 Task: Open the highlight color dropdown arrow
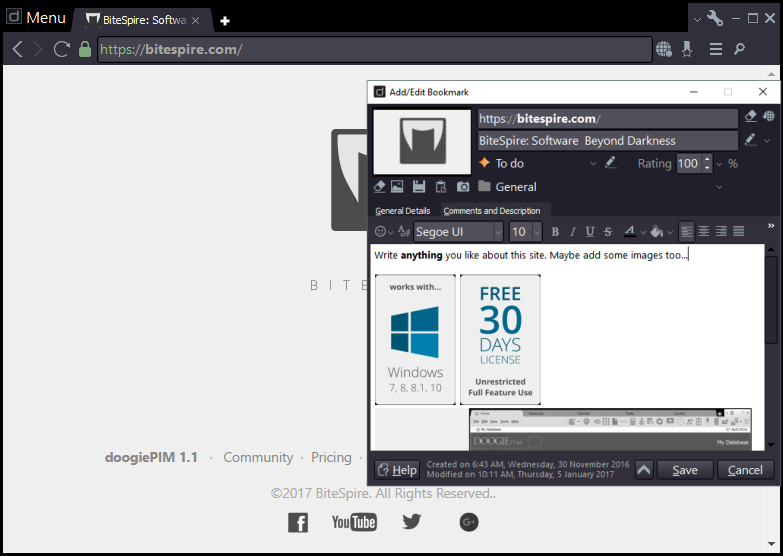pos(670,232)
